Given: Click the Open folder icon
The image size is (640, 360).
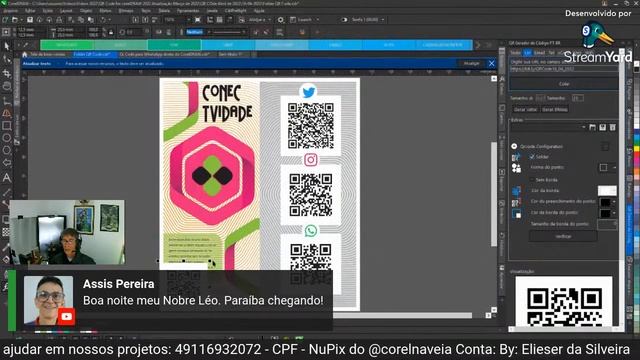Looking at the screenshot, I should tap(15, 20).
